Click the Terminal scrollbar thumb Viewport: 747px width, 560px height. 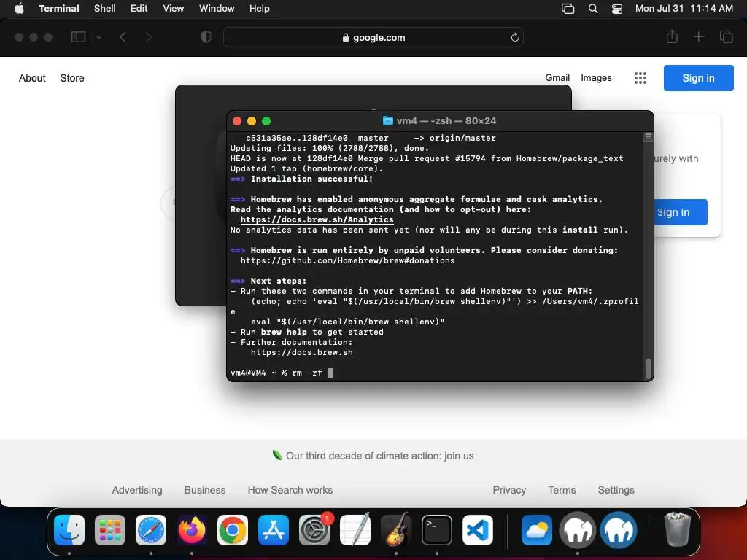(x=648, y=369)
